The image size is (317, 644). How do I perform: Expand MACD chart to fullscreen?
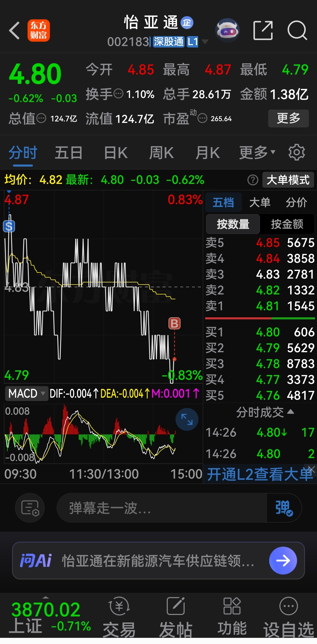pos(187,419)
